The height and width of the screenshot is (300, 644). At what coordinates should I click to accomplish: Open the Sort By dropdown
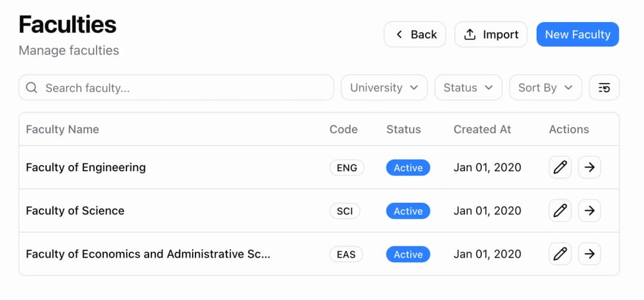coord(545,88)
